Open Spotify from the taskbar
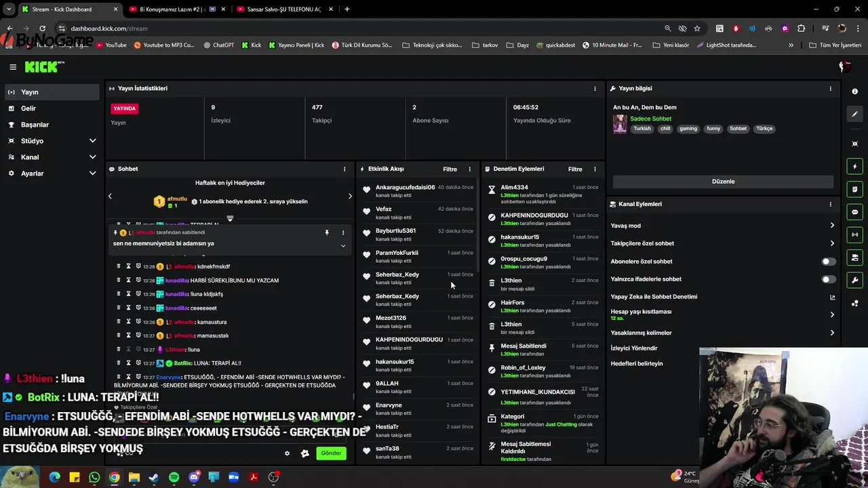The height and width of the screenshot is (488, 868). click(x=174, y=477)
